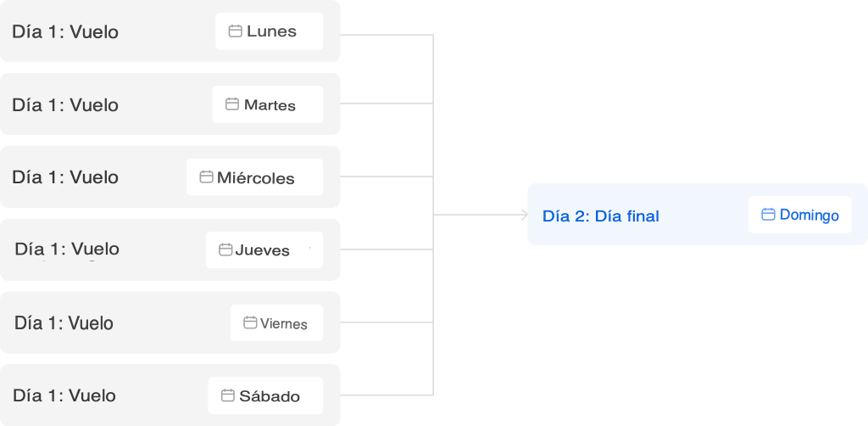Click the Día 1: Vuelo label next to Sábado
Image resolution: width=868 pixels, height=426 pixels.
coord(65,395)
